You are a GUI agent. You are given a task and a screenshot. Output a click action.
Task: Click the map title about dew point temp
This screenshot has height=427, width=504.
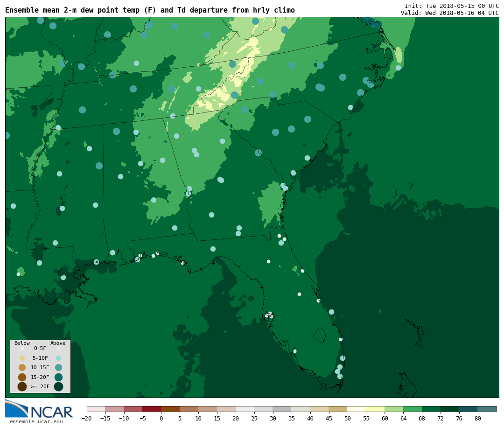click(x=150, y=10)
